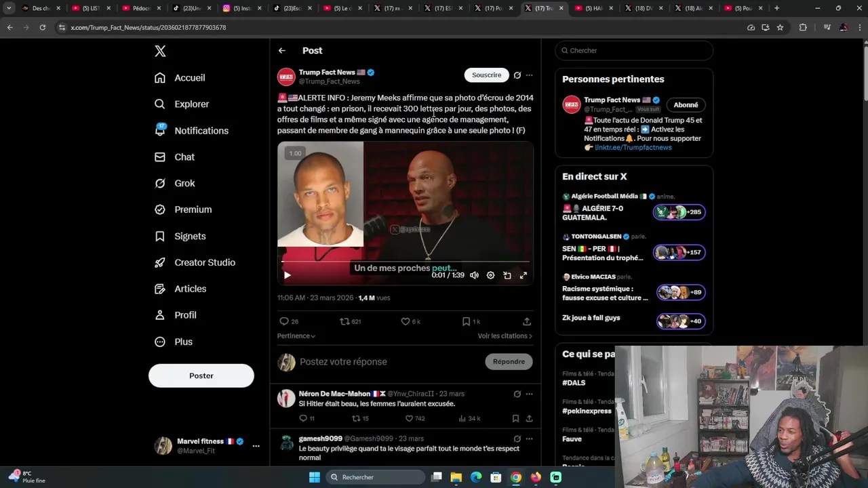868x488 pixels.
Task: Open Signets bookmarks page
Action: pos(180,236)
